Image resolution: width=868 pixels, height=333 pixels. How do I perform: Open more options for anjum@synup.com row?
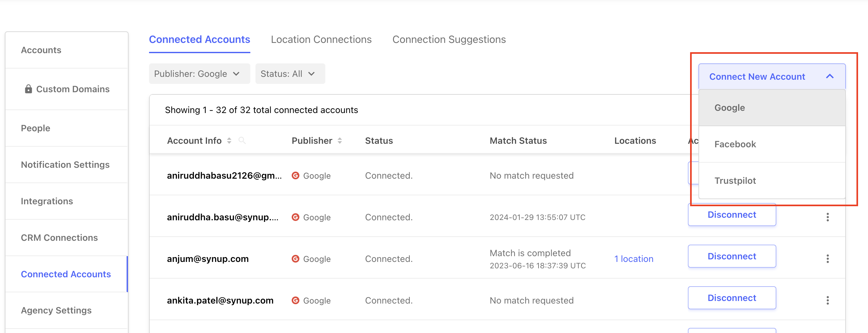(x=827, y=259)
